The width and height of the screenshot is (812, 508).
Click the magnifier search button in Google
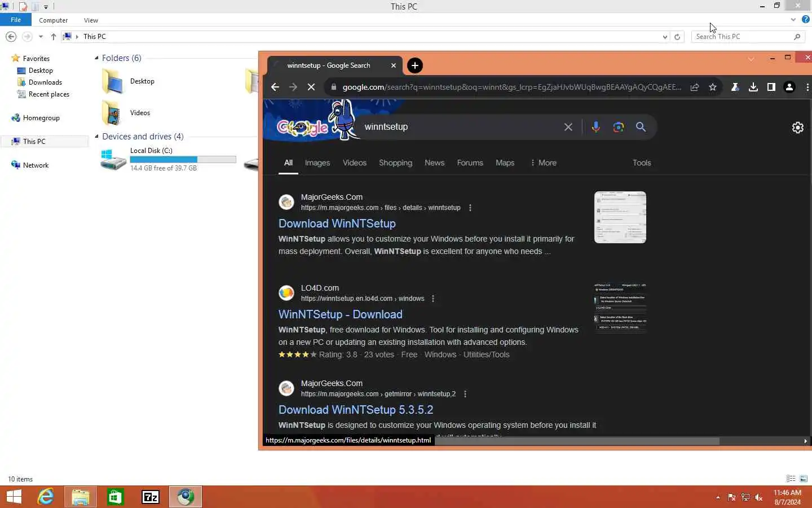click(641, 127)
